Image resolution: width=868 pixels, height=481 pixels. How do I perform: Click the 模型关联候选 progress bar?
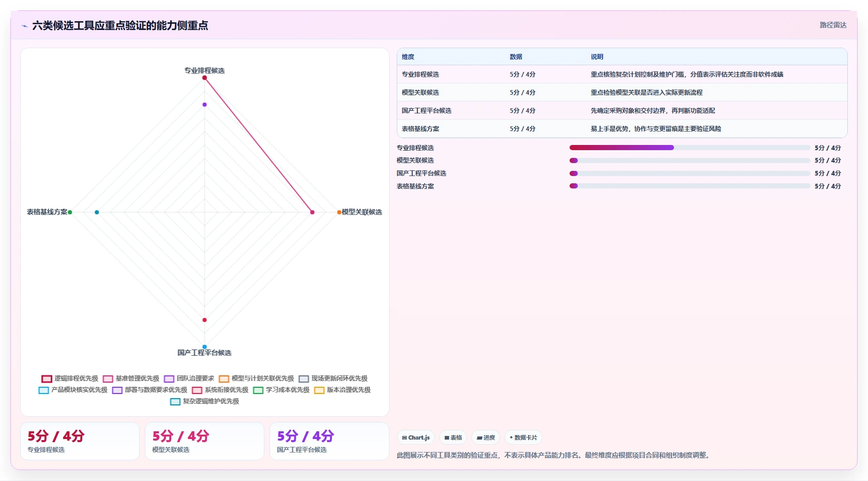[x=690, y=161]
